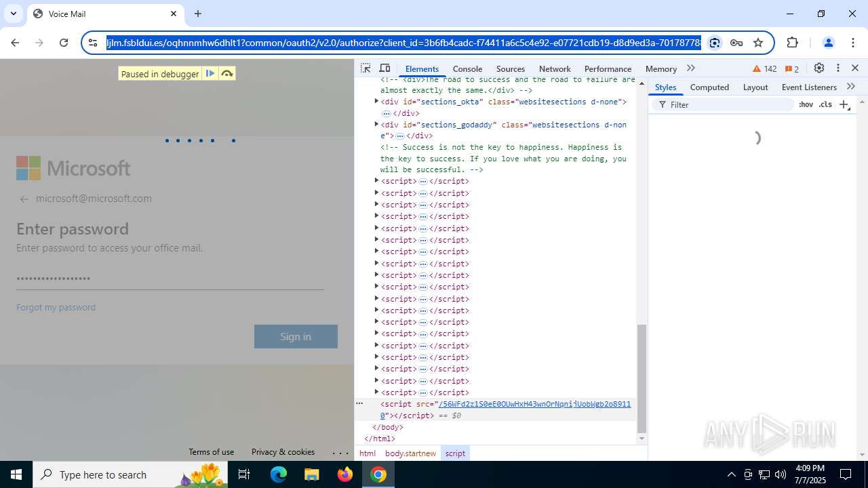Launch Firefox from taskbar
This screenshot has height=488, width=868.
point(345,474)
